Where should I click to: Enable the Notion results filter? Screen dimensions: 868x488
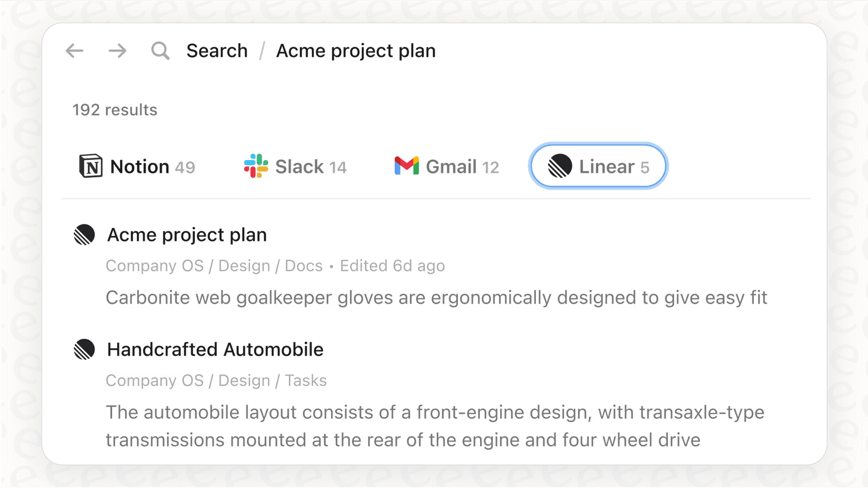point(136,166)
